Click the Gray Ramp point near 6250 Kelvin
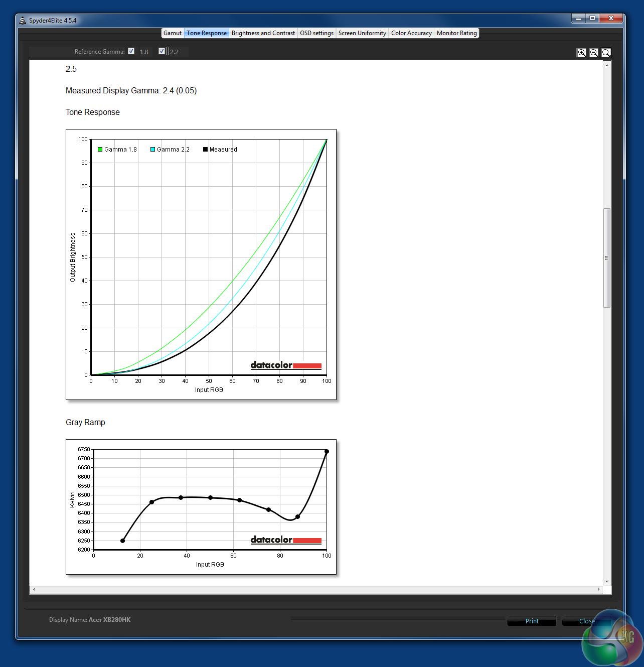 pyautogui.click(x=123, y=541)
